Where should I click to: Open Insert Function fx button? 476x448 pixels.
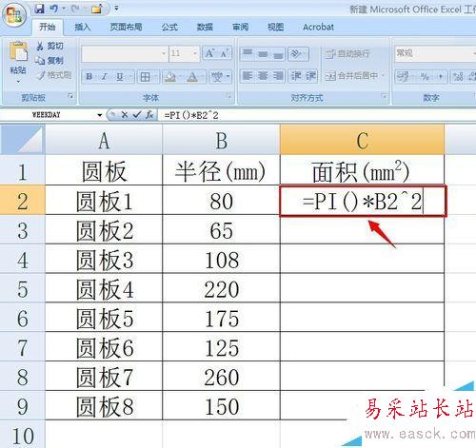click(x=149, y=115)
